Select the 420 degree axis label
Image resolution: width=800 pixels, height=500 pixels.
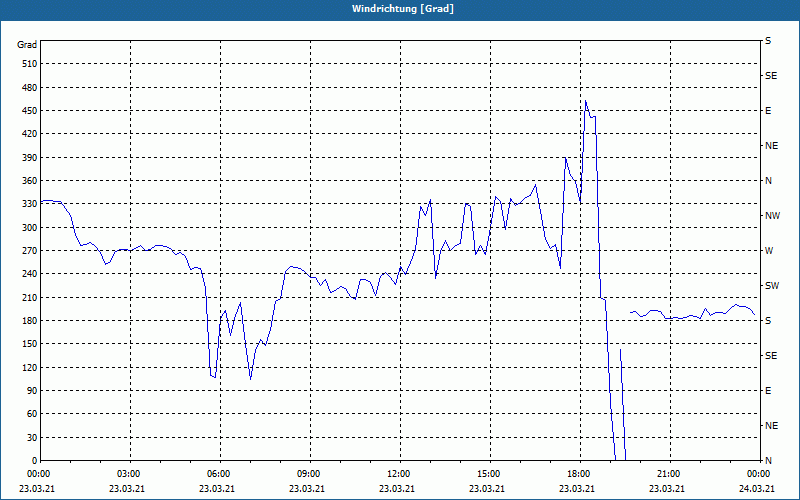[x=29, y=134]
